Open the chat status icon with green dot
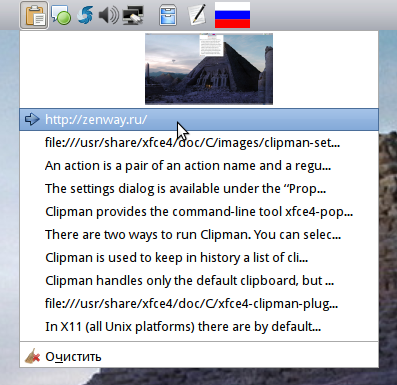 point(61,15)
